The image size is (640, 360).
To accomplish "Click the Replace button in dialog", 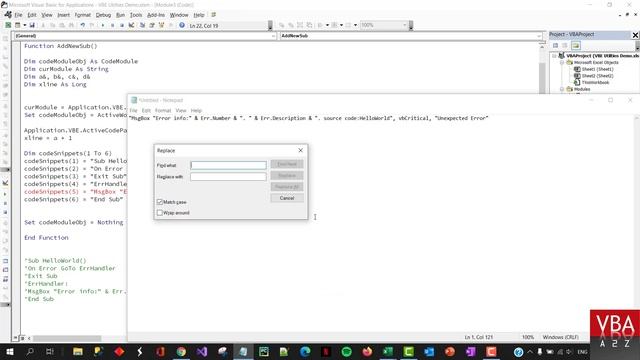I will (287, 176).
